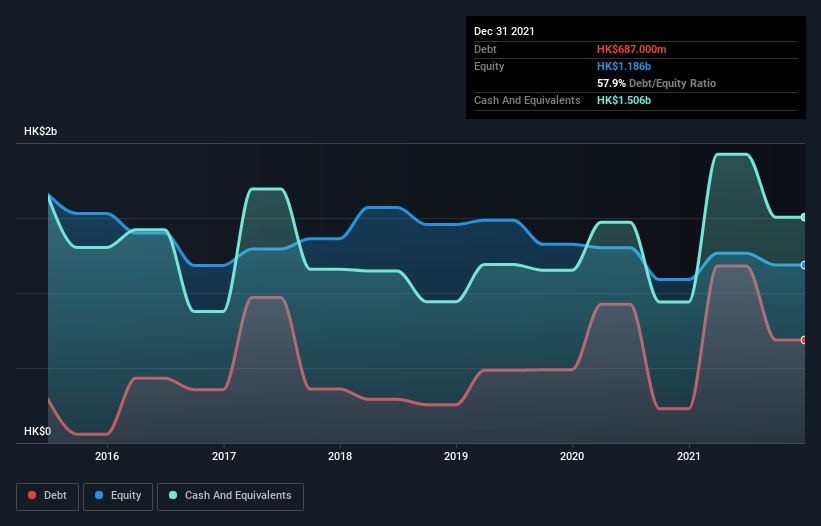Toggle the Equity series legend button
Image resolution: width=821 pixels, height=526 pixels.
pos(118,496)
